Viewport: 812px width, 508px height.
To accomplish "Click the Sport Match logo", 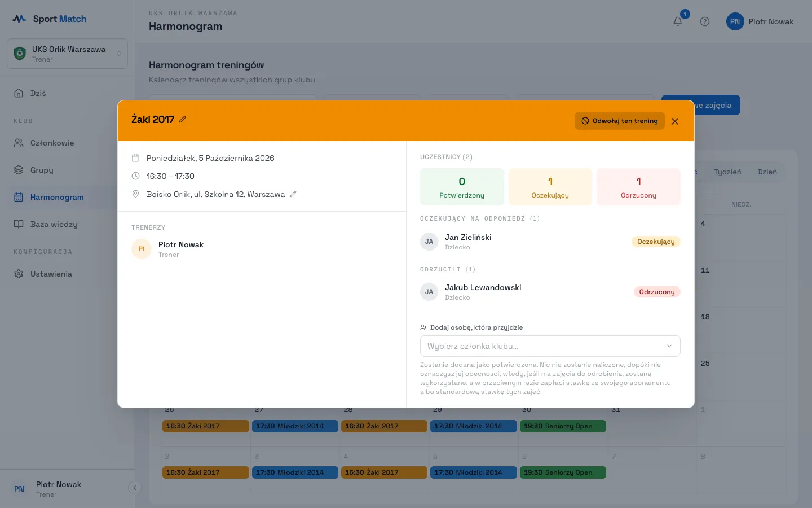I will 50,19.
